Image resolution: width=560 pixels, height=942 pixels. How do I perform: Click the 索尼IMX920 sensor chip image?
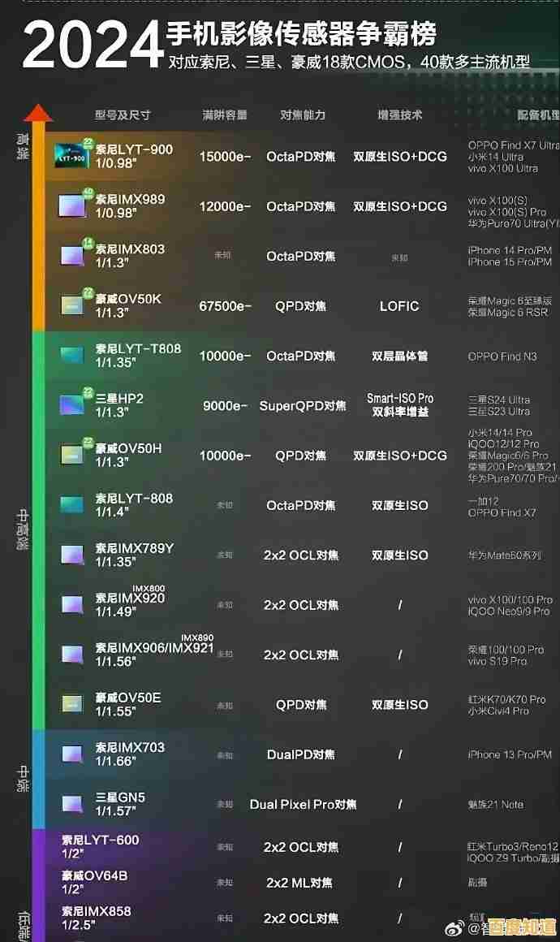[72, 604]
